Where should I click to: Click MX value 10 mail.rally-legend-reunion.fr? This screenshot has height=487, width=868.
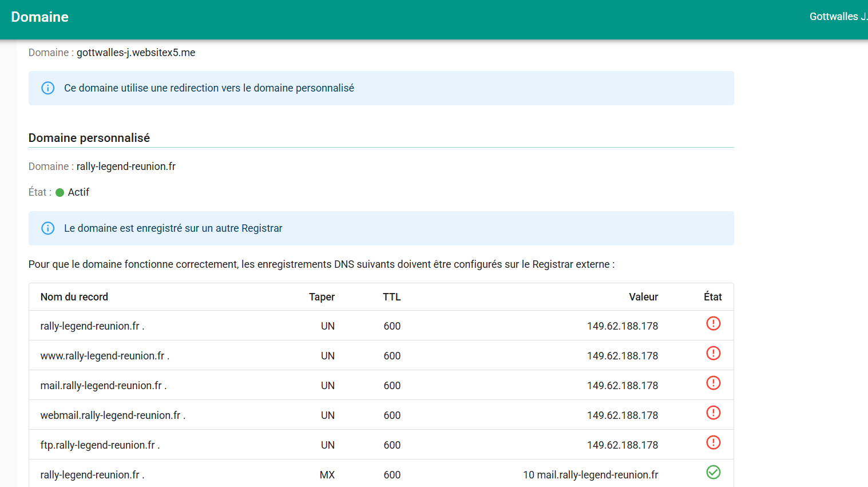(x=590, y=475)
